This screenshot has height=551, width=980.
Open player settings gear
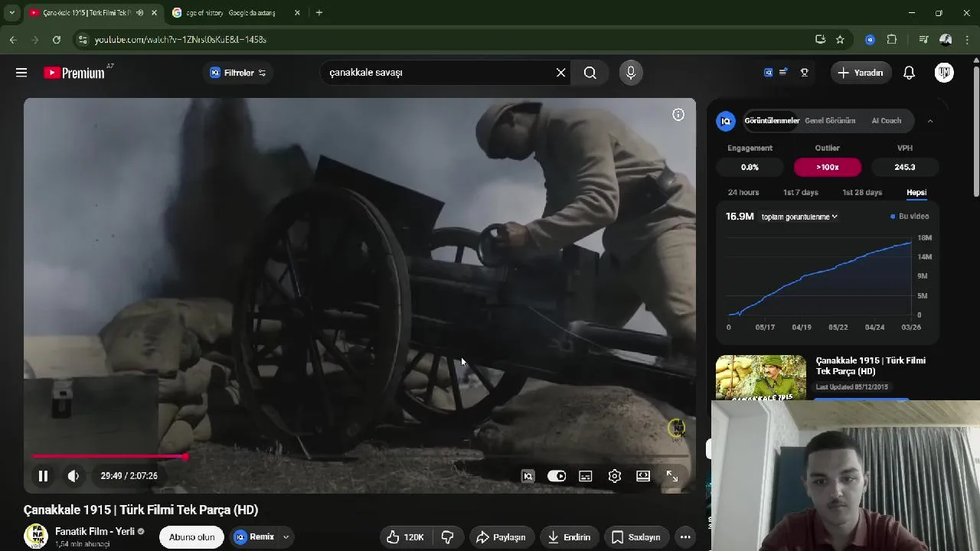tap(615, 476)
